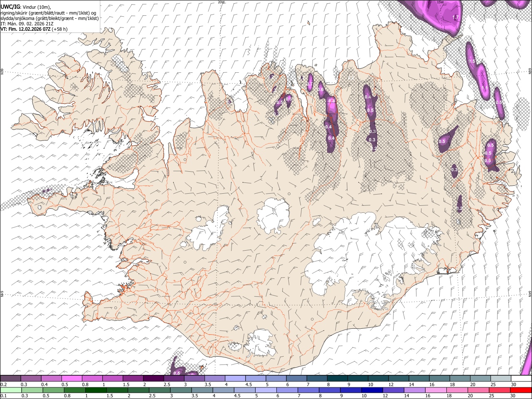This screenshot has height=399, width=532.
Task: Click the '(+58 h)' forecast offset text
Action: (60, 29)
